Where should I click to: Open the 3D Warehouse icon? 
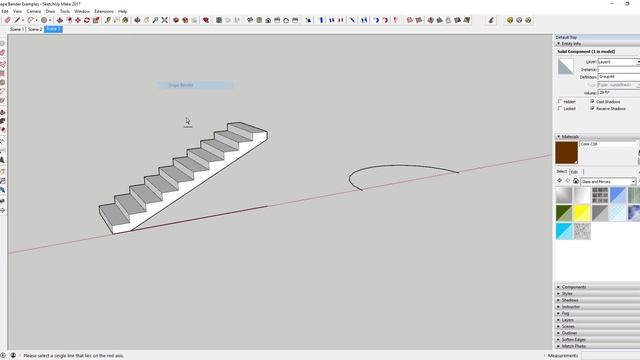click(176, 20)
